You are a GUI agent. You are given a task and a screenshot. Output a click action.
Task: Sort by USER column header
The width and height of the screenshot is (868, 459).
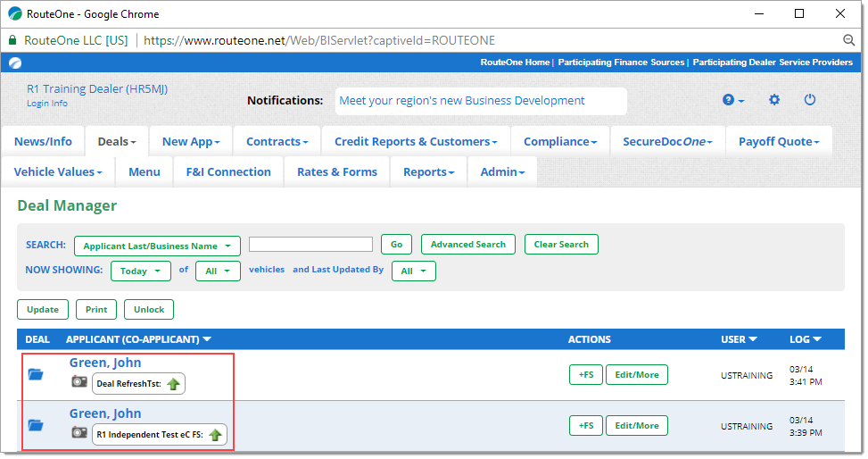click(x=739, y=339)
